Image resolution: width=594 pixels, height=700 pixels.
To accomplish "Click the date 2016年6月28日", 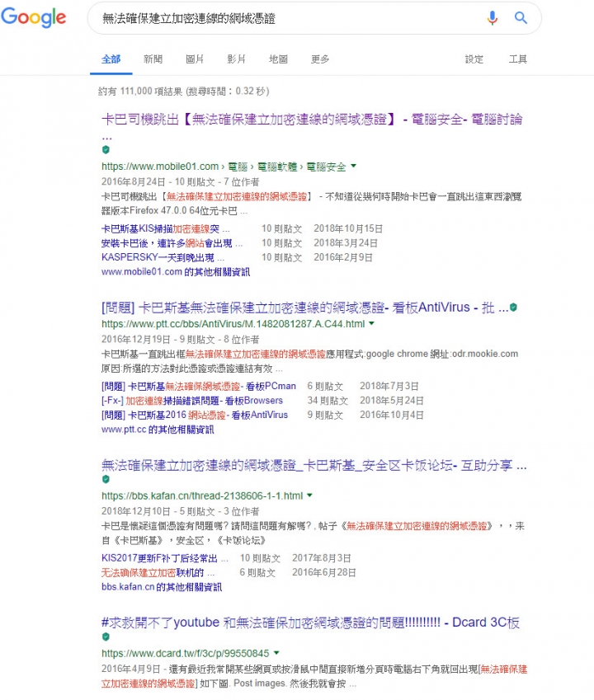I will click(324, 572).
